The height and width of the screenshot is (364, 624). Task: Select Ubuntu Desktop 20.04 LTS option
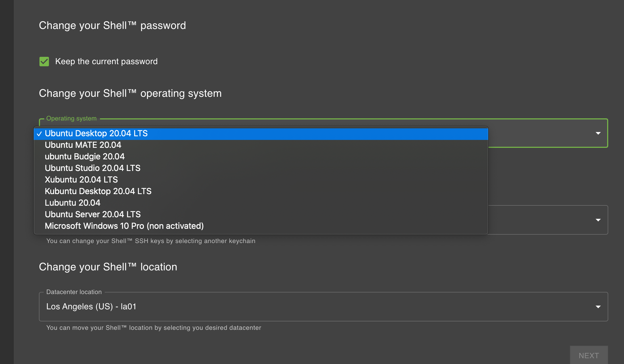click(261, 134)
